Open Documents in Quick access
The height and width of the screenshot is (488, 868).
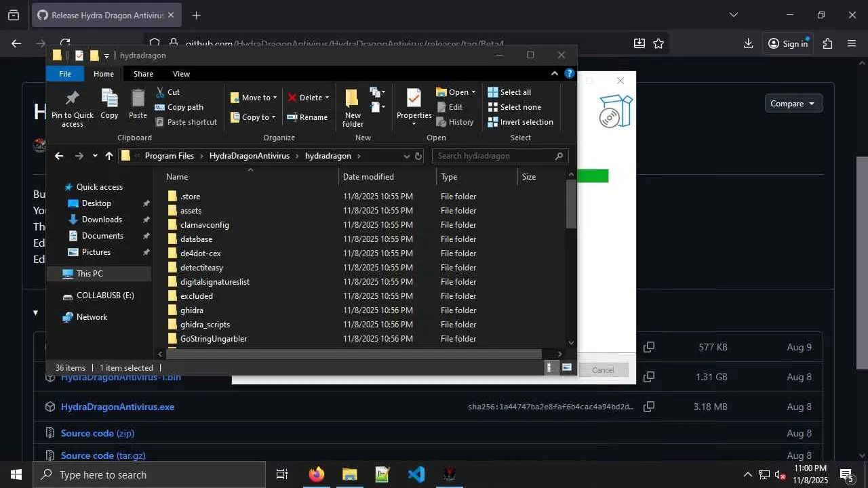[x=102, y=236]
